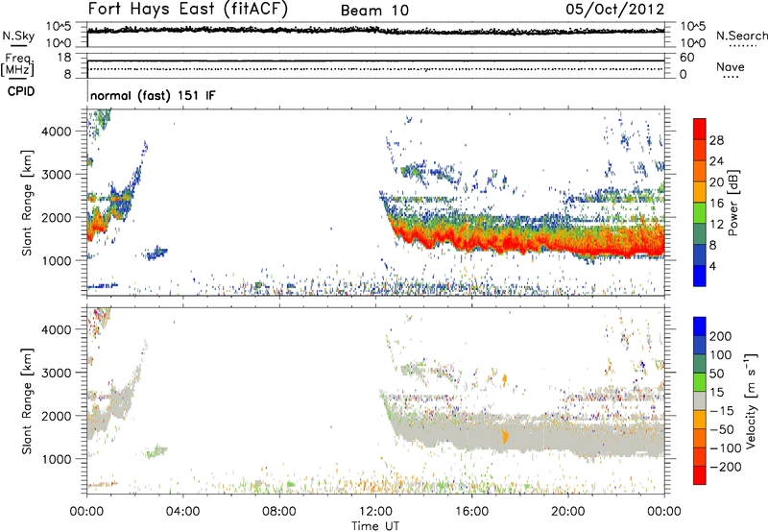Click the gray segment of Velocity colorbar
Image resolution: width=768 pixels, height=532 pixels.
click(700, 400)
